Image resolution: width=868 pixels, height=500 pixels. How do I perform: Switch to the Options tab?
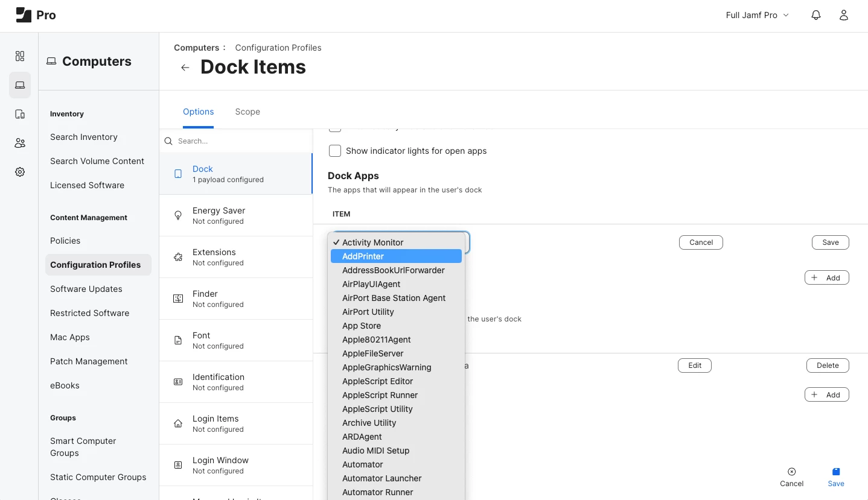pyautogui.click(x=198, y=112)
